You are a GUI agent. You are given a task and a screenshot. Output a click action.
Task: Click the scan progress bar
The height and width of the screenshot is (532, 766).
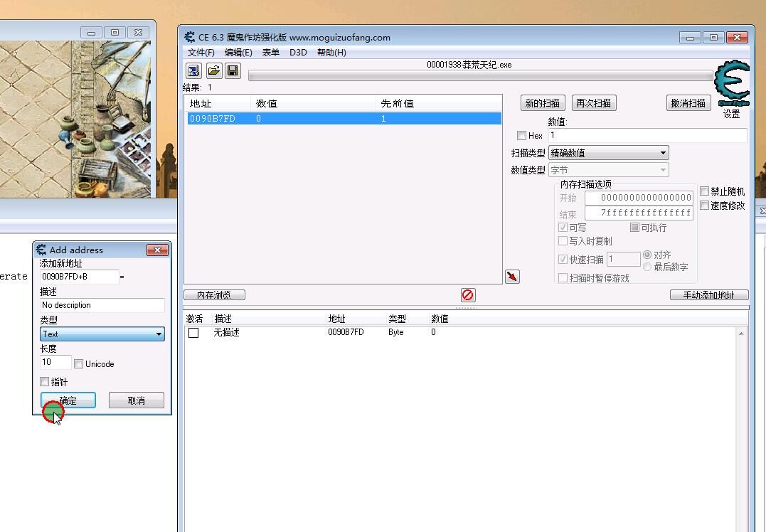click(x=481, y=75)
